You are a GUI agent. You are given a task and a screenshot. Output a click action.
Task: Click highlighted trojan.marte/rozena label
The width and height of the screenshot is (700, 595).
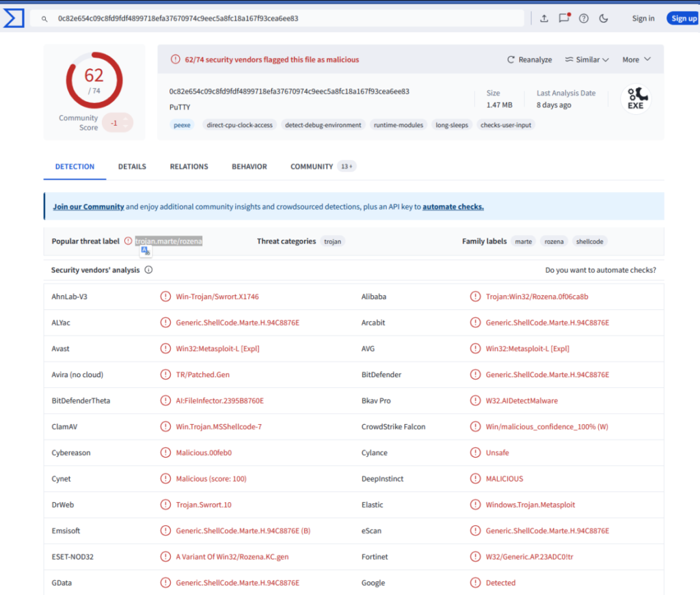pos(169,241)
